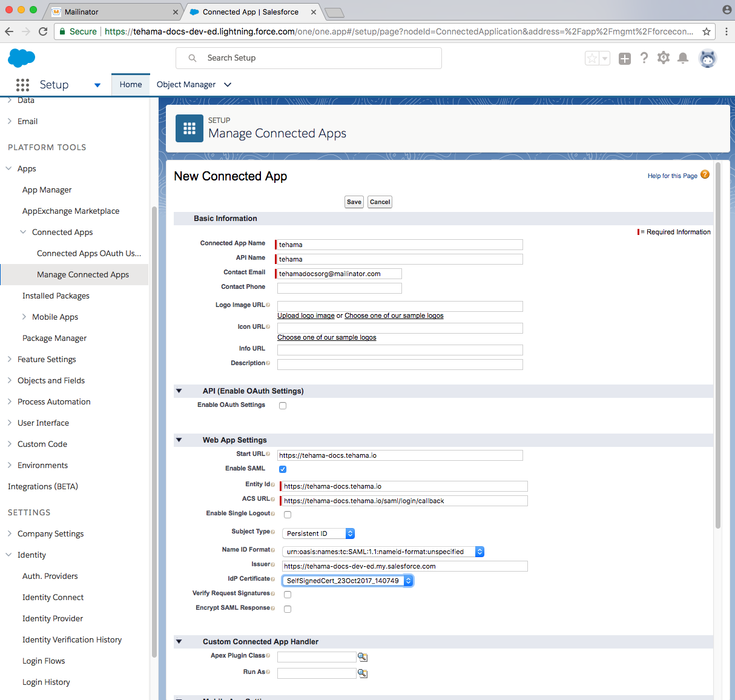Reload the browser page

point(43,31)
